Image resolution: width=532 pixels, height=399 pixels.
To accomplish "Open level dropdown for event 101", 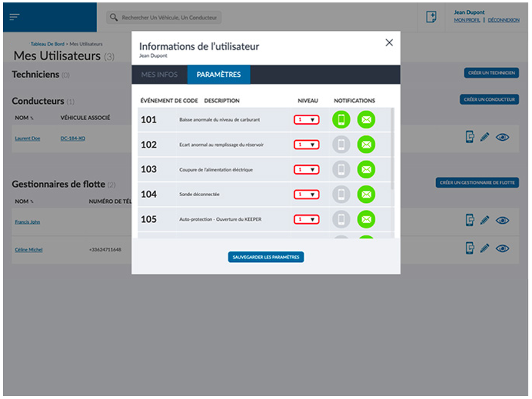I will point(306,120).
